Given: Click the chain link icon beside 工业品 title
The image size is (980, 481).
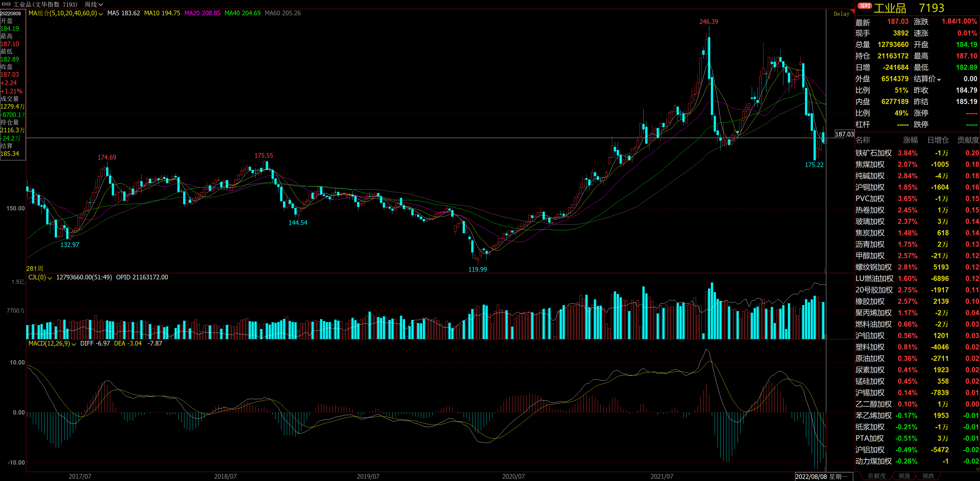Looking at the screenshot, I should coord(6,4).
